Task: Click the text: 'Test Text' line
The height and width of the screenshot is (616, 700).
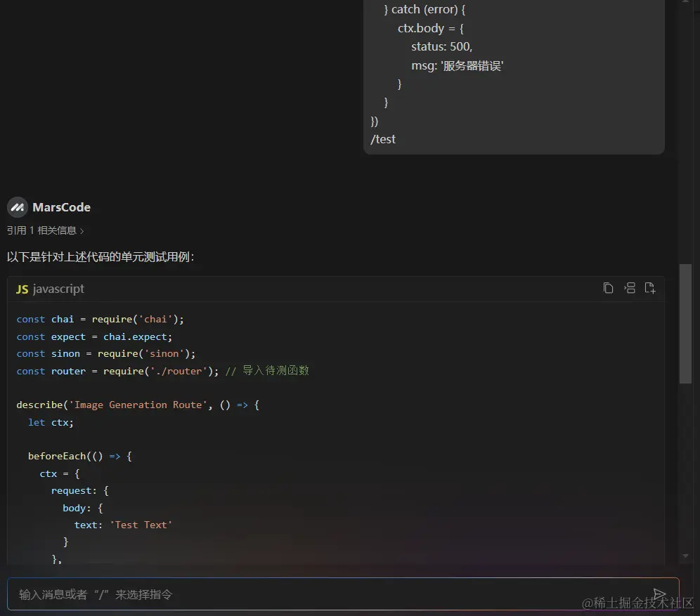Action: pos(123,525)
